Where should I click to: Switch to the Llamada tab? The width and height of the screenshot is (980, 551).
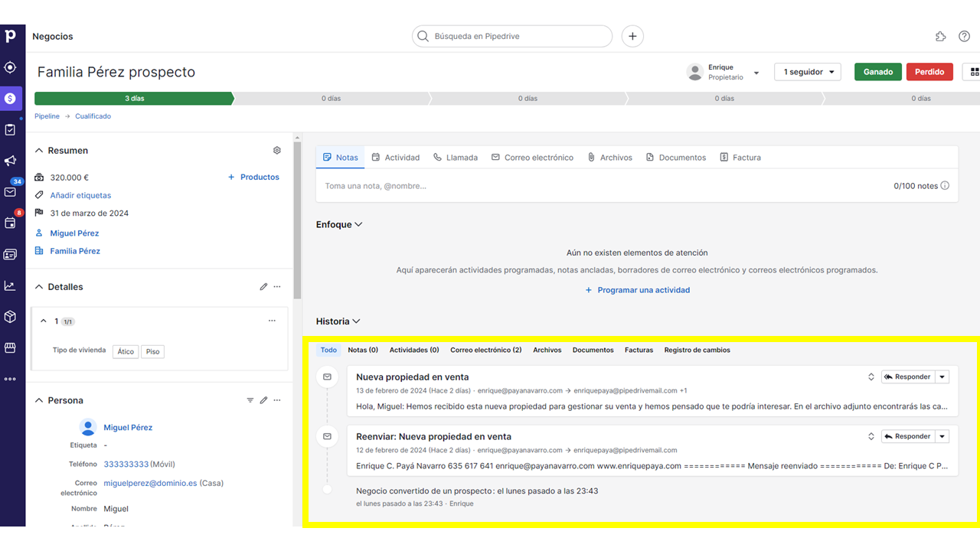coord(455,158)
